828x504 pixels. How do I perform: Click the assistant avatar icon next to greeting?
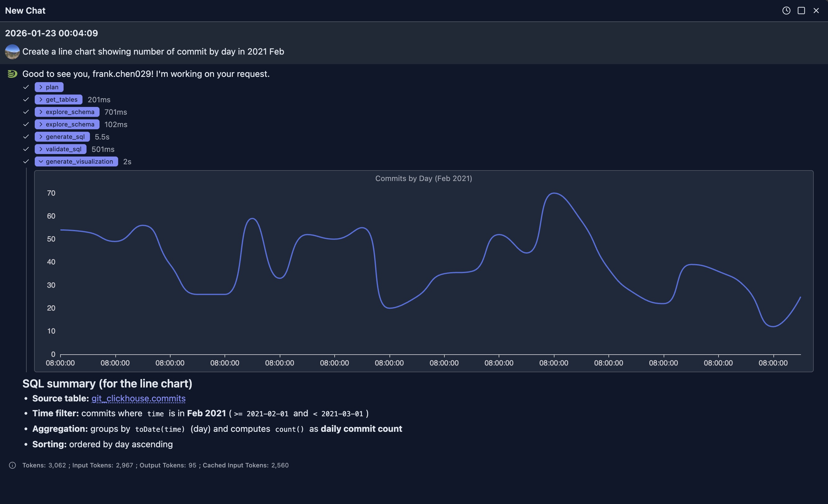click(12, 73)
